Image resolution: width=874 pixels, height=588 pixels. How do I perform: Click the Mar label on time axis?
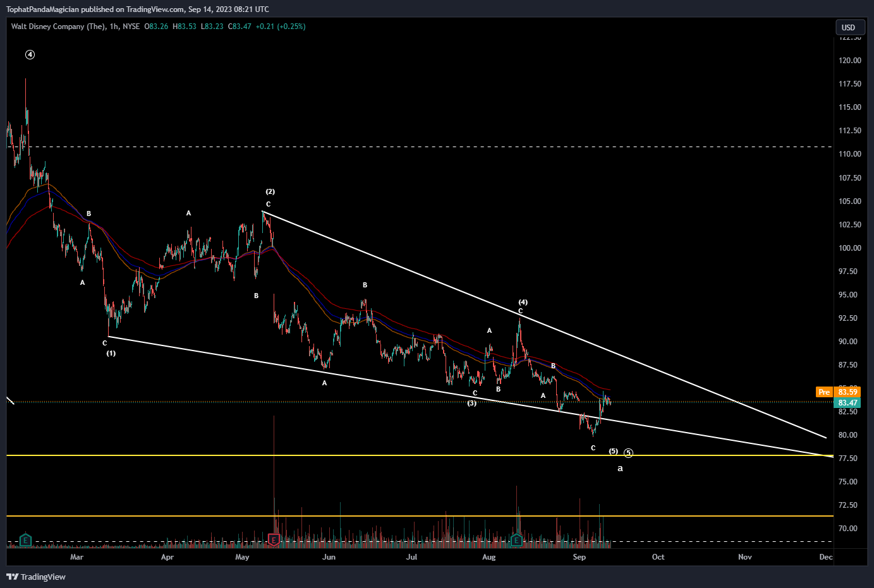click(76, 557)
